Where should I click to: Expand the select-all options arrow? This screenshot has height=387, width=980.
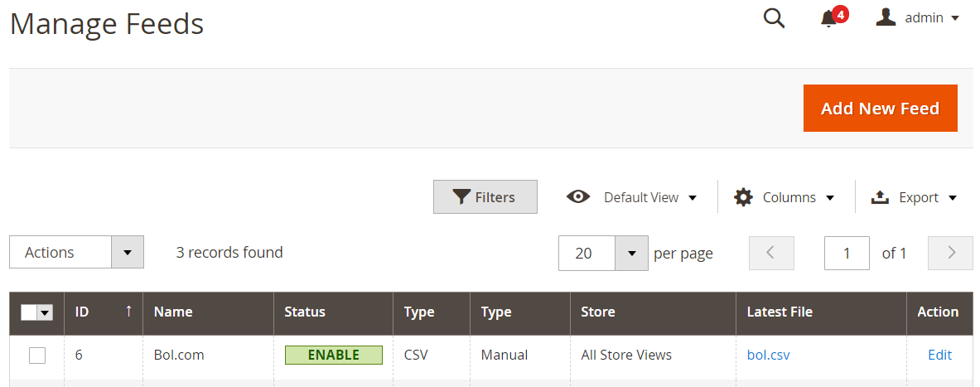pos(45,312)
